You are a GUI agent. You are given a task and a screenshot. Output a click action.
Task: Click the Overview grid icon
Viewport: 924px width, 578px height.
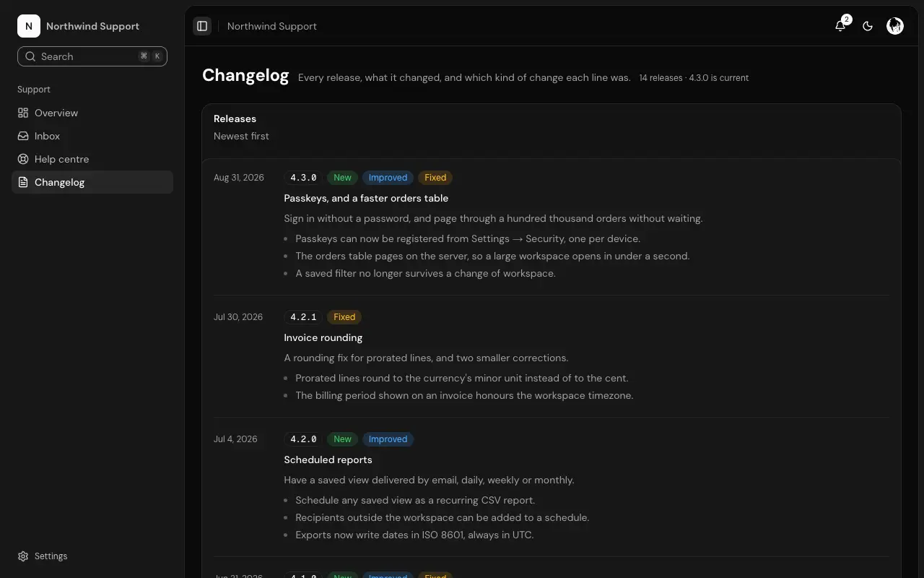23,113
